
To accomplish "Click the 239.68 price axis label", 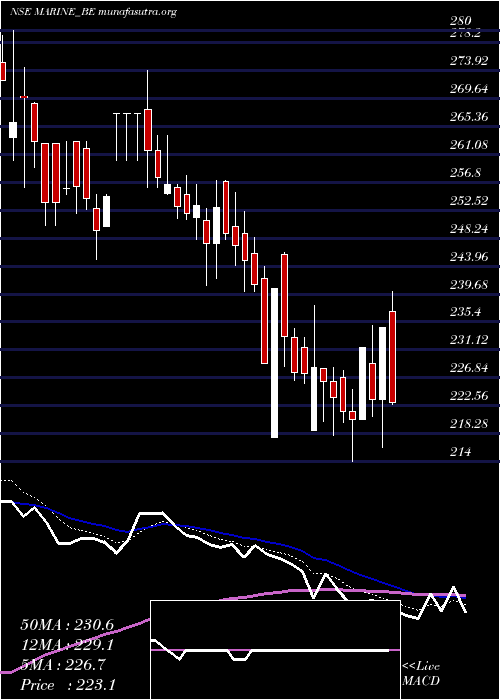I will coord(468,284).
